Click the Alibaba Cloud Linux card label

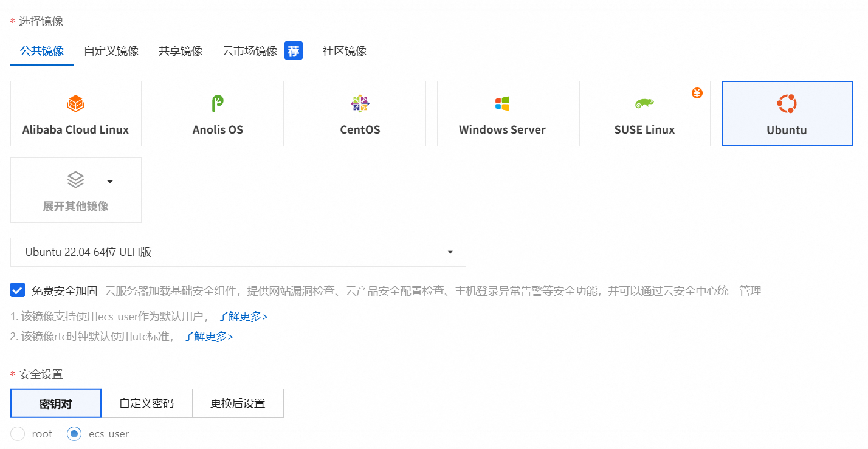tap(75, 129)
